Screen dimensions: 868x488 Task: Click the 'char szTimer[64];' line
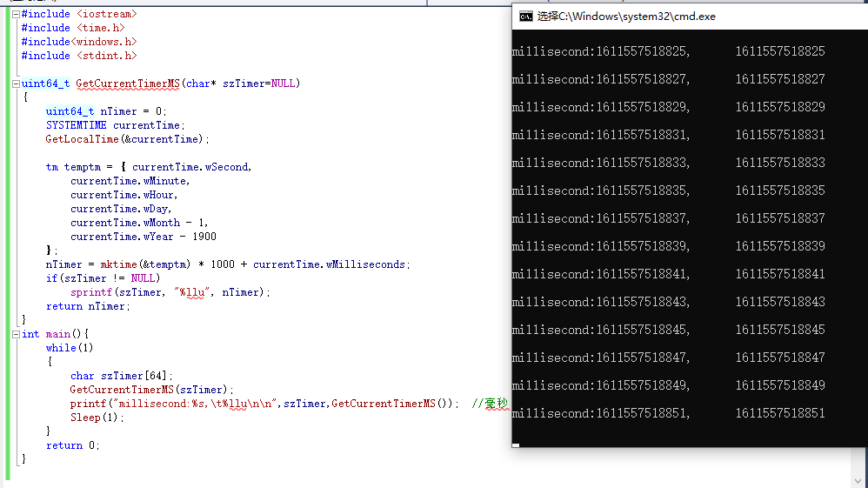point(122,376)
